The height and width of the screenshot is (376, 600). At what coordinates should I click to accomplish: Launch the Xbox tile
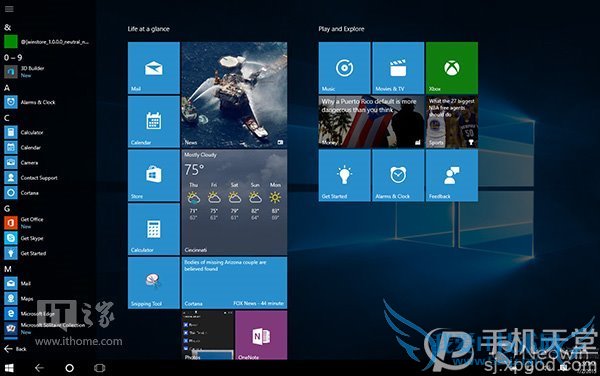452,68
